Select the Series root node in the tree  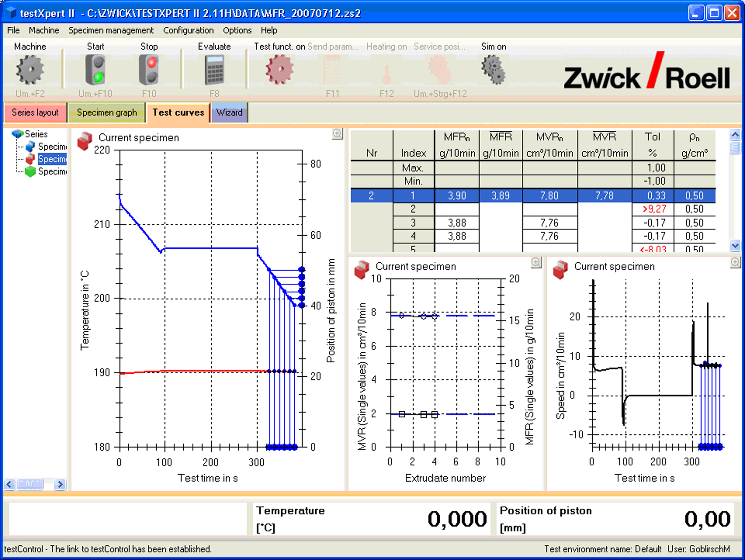click(x=36, y=134)
